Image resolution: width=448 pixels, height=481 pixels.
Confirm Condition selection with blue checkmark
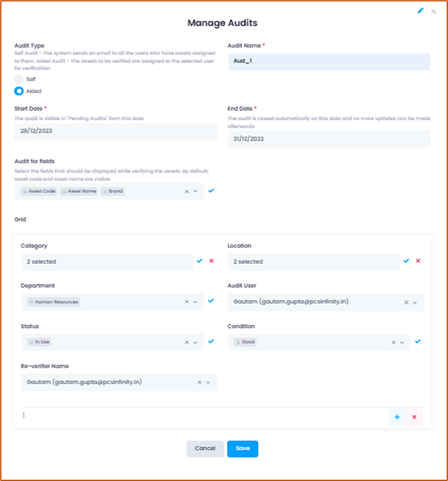point(418,341)
